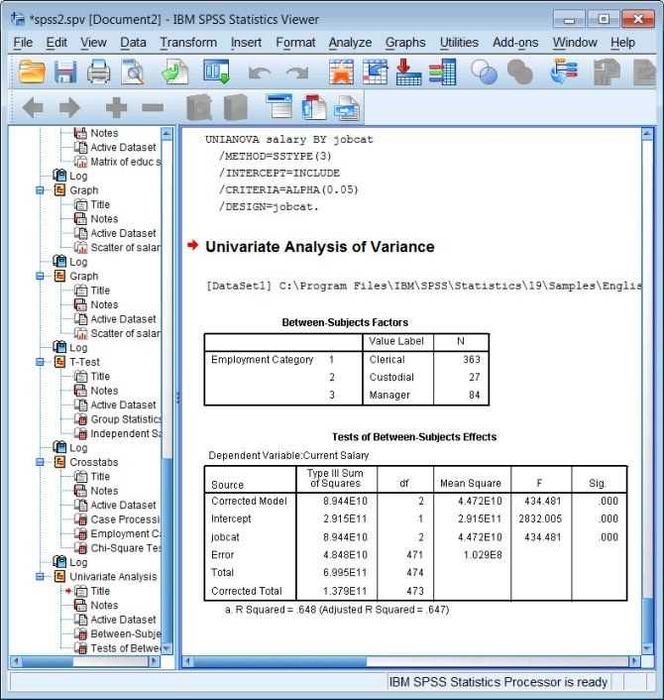Select Group Statistics in outline
664x700 pixels.
tap(125, 419)
